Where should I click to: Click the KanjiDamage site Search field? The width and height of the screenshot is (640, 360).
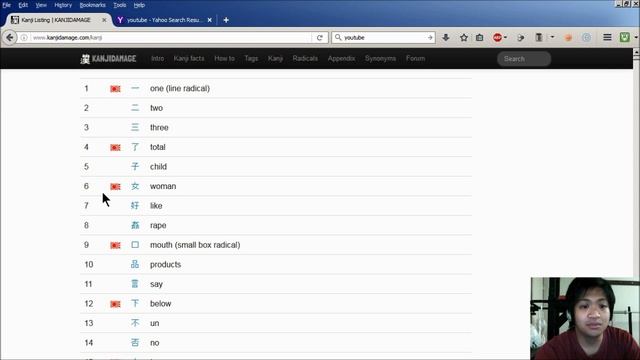(524, 59)
